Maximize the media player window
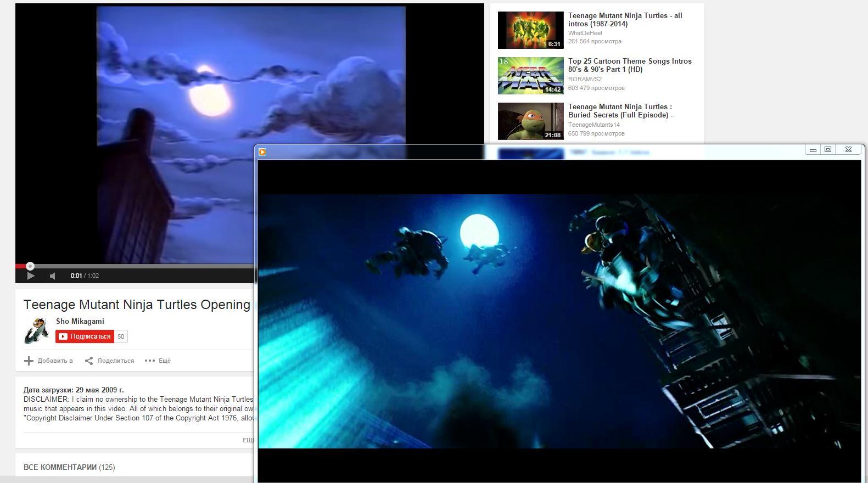This screenshot has width=868, height=483. tap(828, 149)
